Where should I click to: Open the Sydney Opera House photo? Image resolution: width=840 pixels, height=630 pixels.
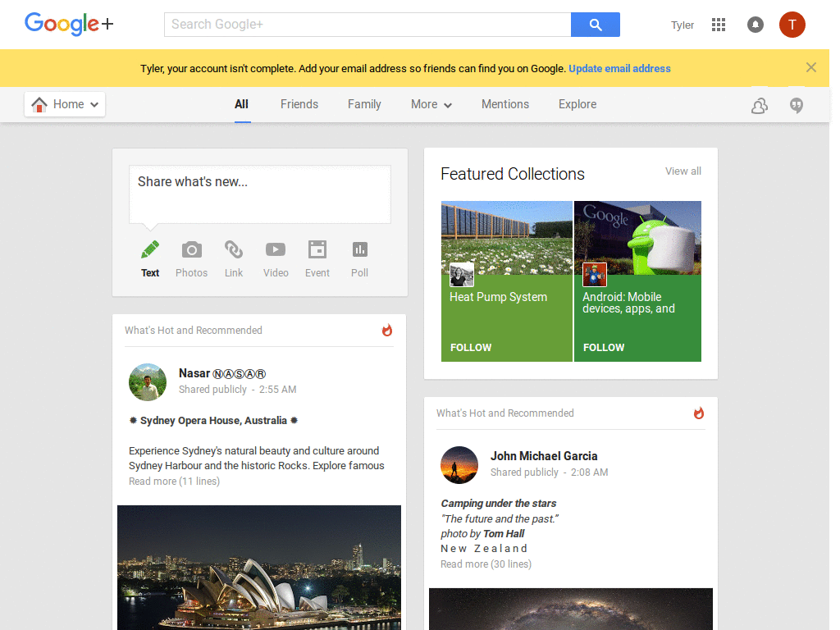[259, 568]
